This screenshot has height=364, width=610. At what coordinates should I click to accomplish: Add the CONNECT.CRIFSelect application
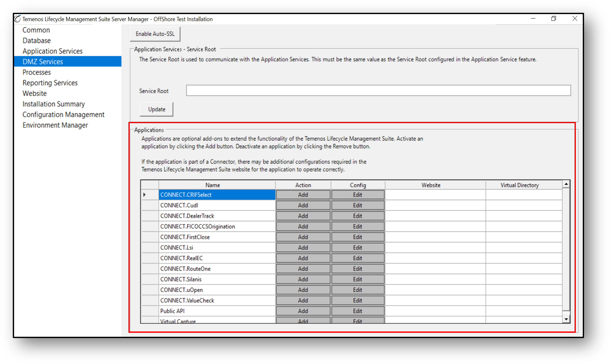coord(303,195)
